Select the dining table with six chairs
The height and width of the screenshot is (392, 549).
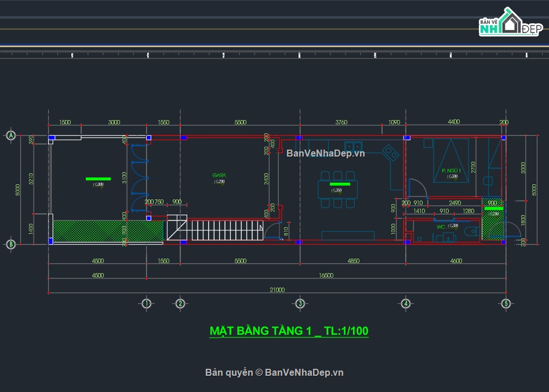[337, 189]
